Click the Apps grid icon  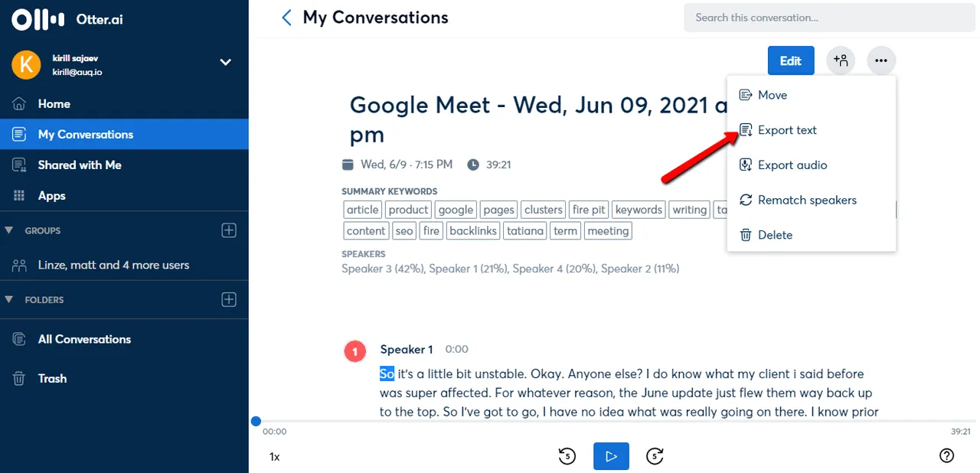pos(19,196)
